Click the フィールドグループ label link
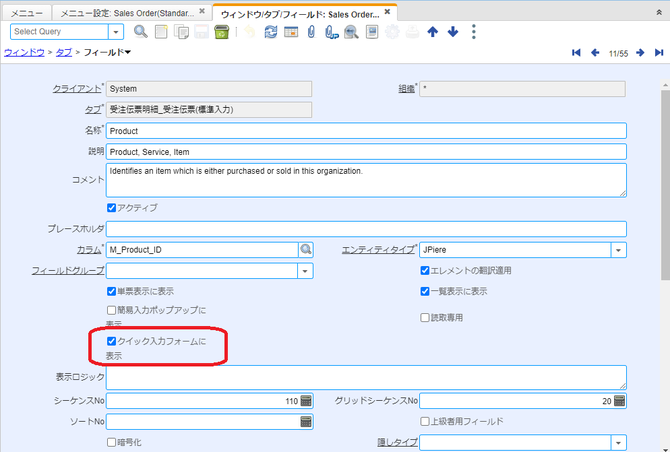Viewport: 670px width, 452px height. coord(68,270)
